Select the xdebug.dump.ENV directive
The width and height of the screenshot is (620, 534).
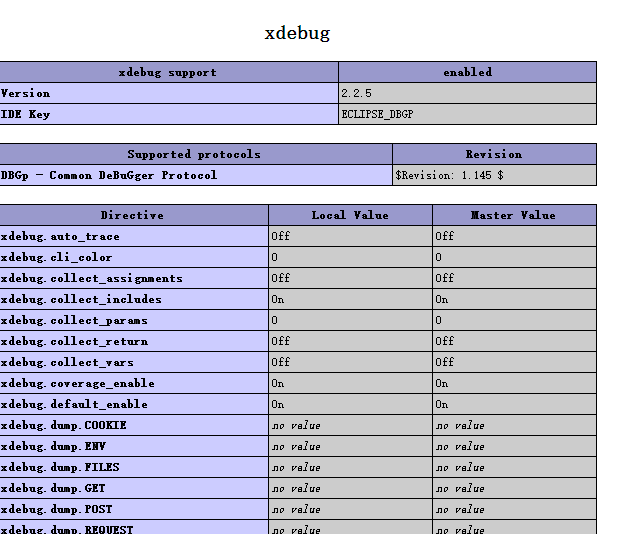coord(53,446)
